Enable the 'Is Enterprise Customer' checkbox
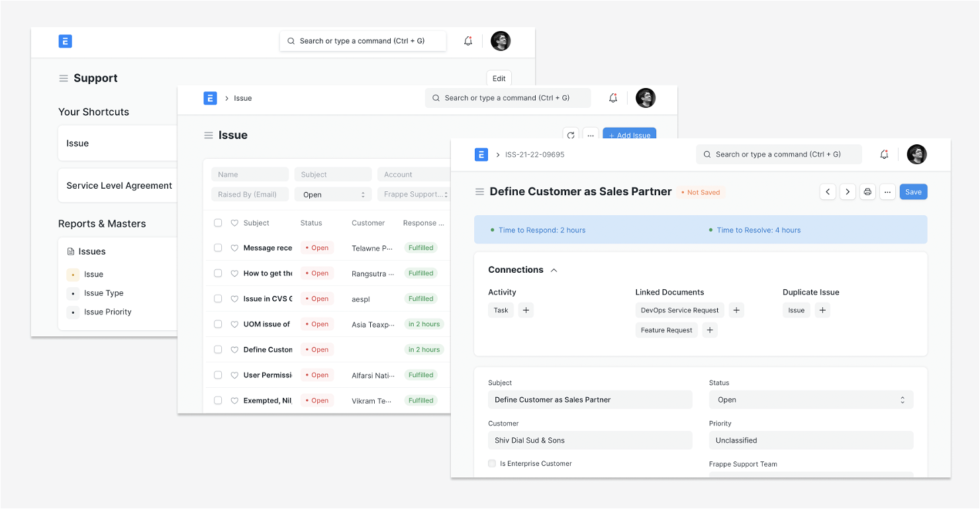The height and width of the screenshot is (509, 980). [x=491, y=463]
